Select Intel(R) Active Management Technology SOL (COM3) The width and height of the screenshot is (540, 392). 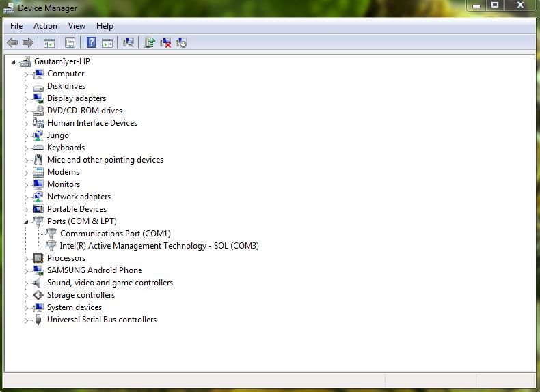click(159, 246)
